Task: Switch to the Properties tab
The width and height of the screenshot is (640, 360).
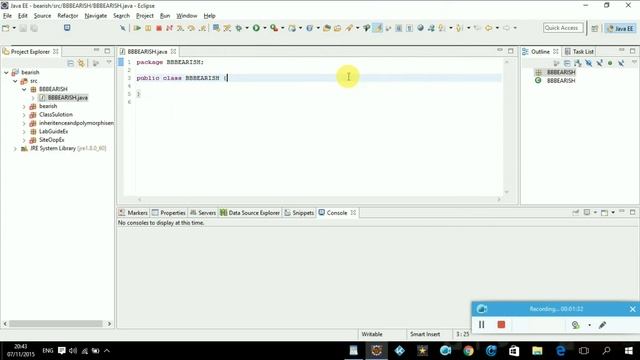Action: tap(169, 213)
